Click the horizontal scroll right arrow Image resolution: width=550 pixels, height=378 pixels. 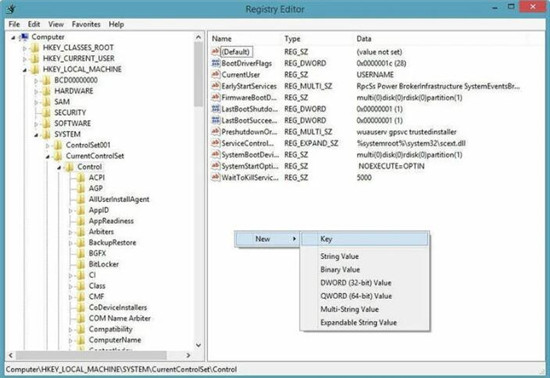pos(188,355)
